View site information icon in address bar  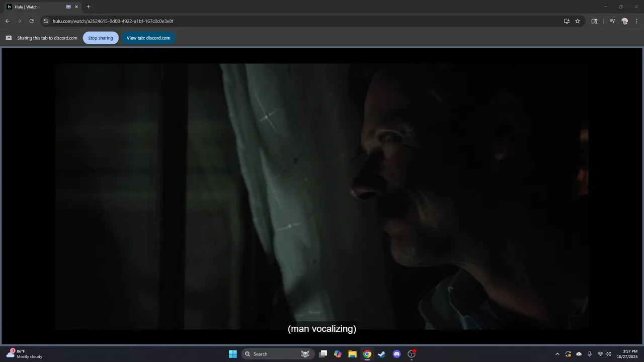point(45,21)
